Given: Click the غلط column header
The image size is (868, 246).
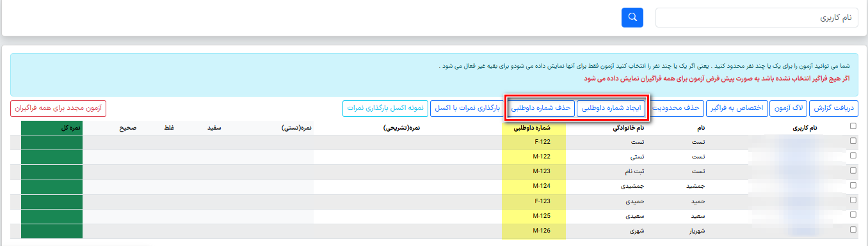Looking at the screenshot, I should pyautogui.click(x=170, y=128).
